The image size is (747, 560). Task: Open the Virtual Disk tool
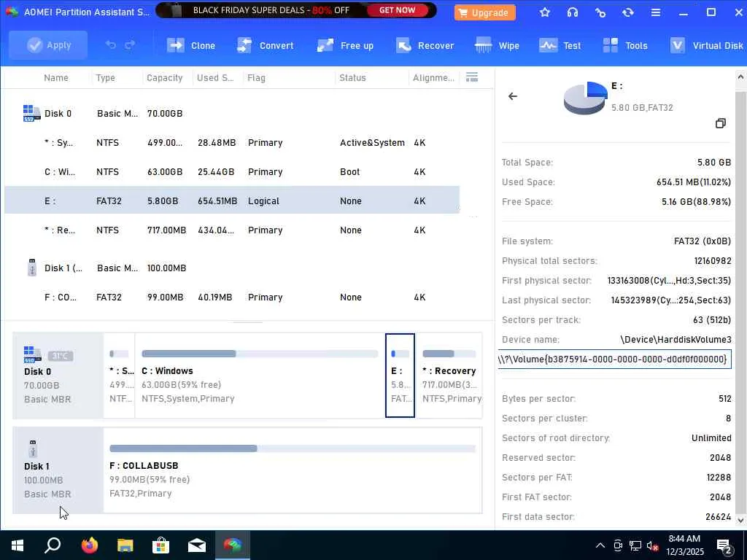tap(706, 46)
